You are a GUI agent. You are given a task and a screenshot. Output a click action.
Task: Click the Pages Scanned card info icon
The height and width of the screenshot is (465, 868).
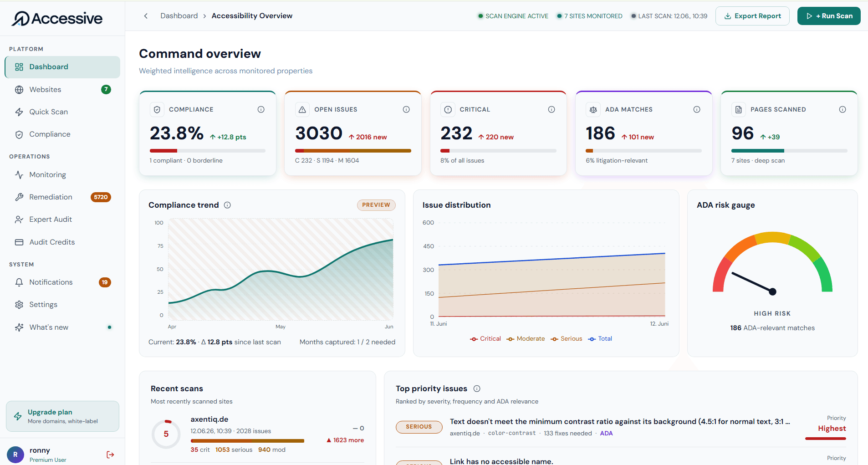pos(842,109)
